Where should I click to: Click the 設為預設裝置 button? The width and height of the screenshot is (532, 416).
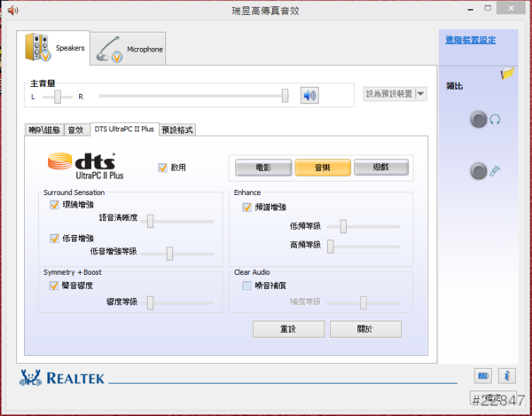[x=389, y=94]
